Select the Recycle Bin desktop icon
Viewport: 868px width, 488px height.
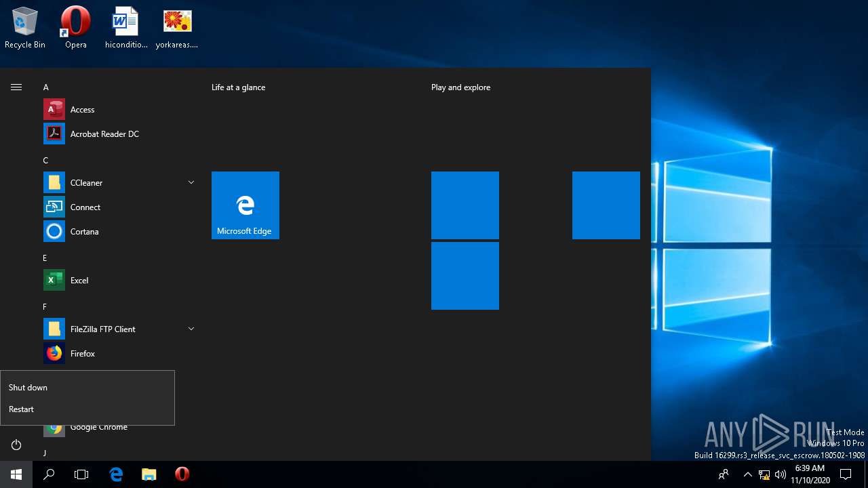(25, 28)
